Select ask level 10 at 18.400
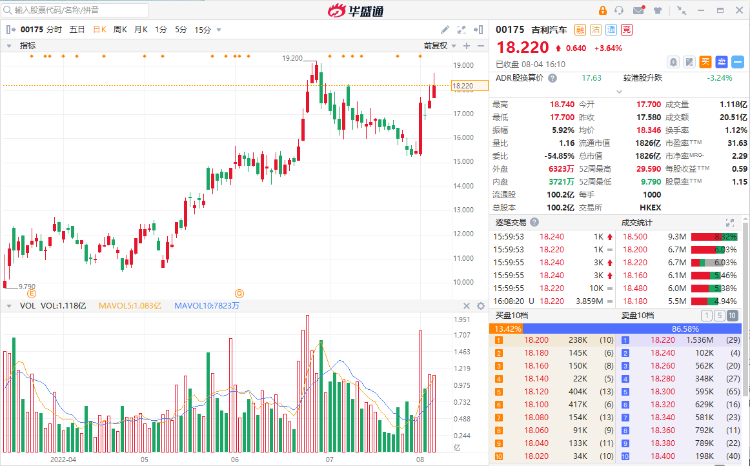The image size is (750, 466). pyautogui.click(x=681, y=456)
